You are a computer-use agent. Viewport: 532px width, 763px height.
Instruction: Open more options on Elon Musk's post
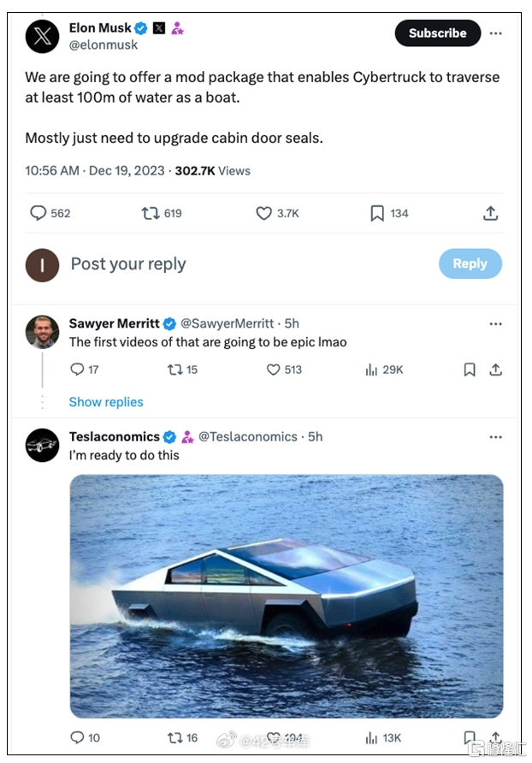pyautogui.click(x=496, y=33)
